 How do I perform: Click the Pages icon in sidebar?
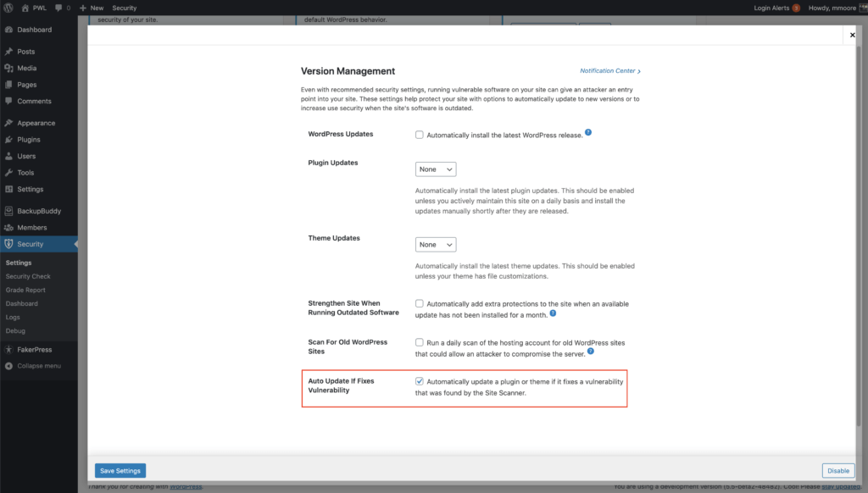(x=8, y=85)
